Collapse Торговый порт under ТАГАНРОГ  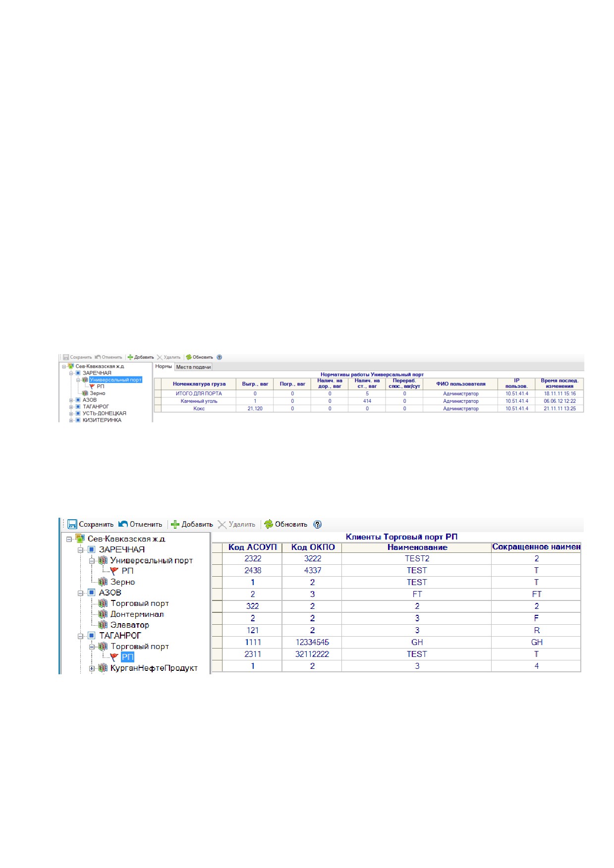92,647
